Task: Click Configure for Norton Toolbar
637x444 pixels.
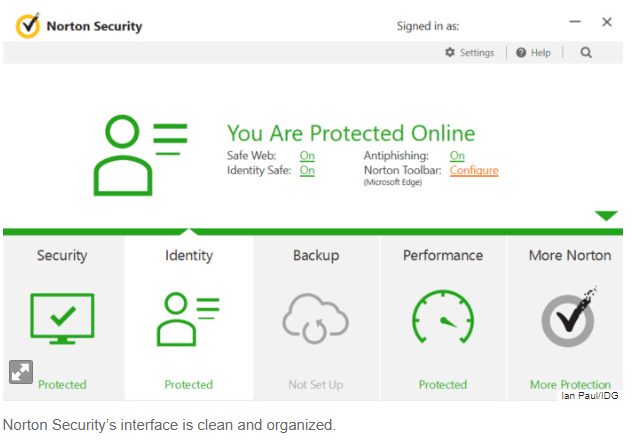Action: click(x=474, y=171)
